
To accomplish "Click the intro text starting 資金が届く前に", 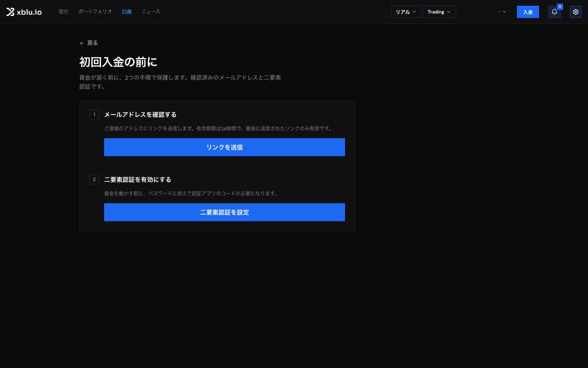I will 180,82.
